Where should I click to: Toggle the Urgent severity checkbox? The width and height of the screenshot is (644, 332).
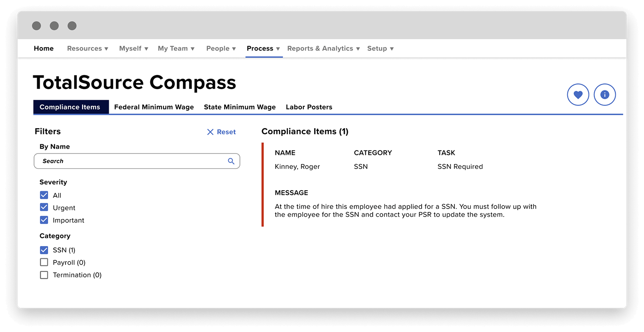pos(44,207)
